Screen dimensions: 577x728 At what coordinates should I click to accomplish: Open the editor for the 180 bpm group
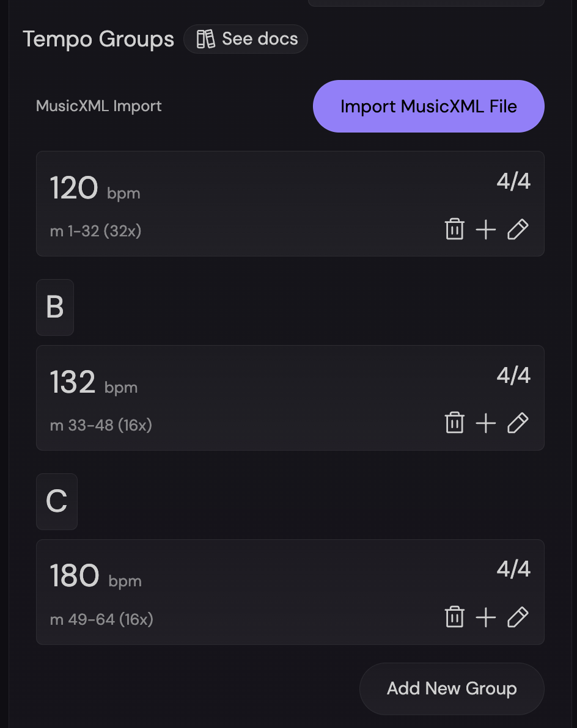pyautogui.click(x=518, y=617)
